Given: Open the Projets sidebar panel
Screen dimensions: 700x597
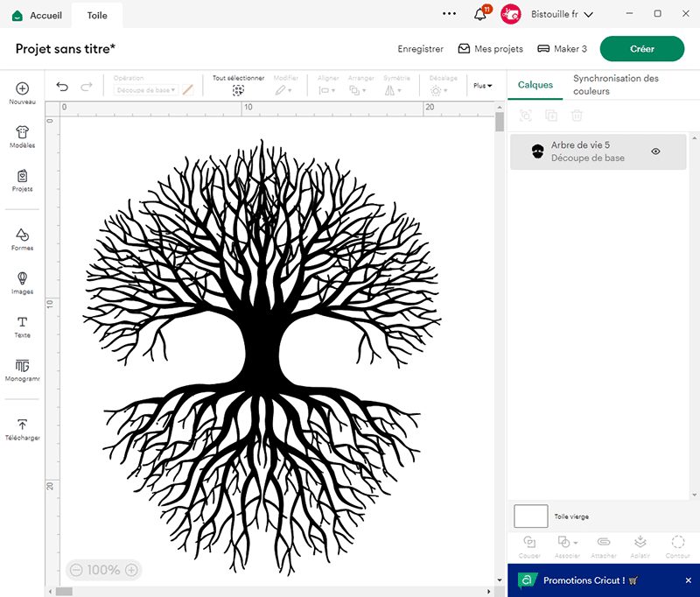Looking at the screenshot, I should tap(23, 180).
